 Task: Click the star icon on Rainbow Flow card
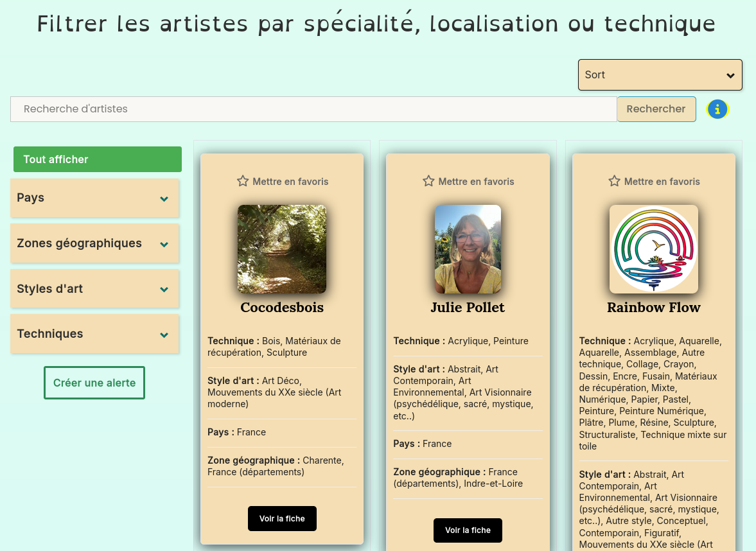click(614, 181)
